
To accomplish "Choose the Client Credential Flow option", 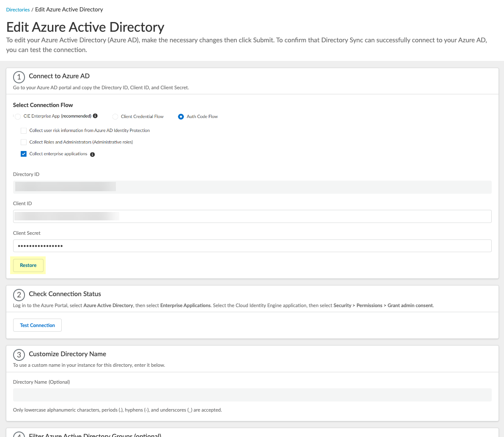I will coord(115,116).
